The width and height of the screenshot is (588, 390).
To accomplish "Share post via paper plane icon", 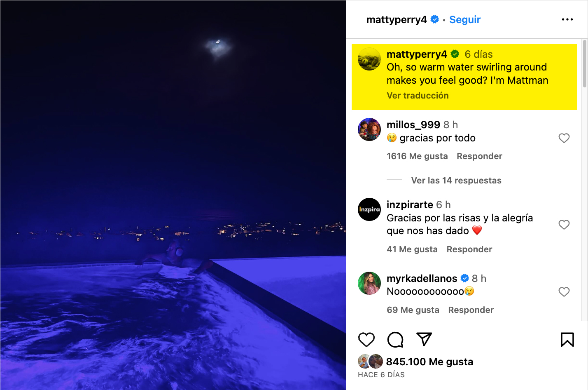I will (424, 339).
